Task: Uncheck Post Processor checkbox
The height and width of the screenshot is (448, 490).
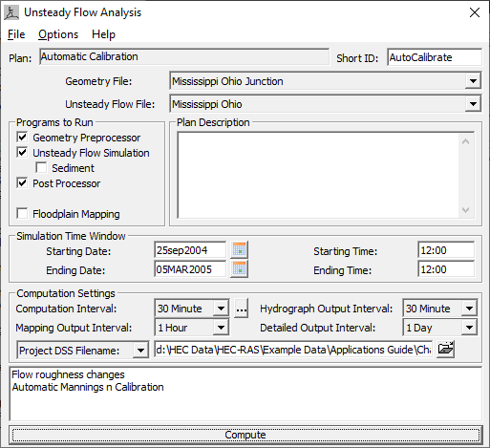Action: click(x=22, y=183)
